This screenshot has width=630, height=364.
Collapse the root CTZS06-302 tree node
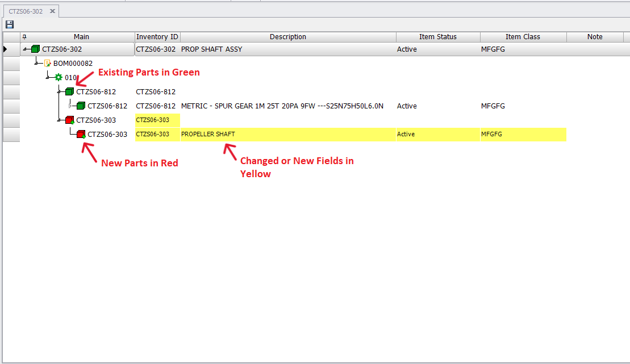tap(25, 50)
